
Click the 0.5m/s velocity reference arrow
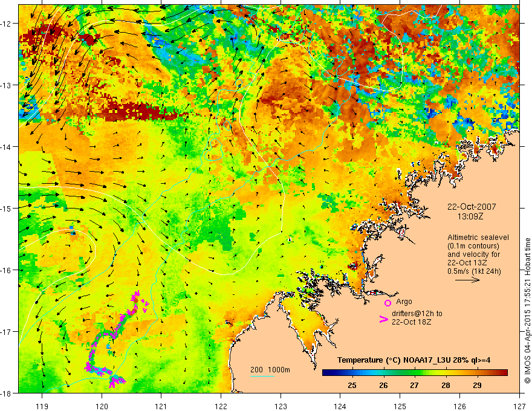(467, 280)
